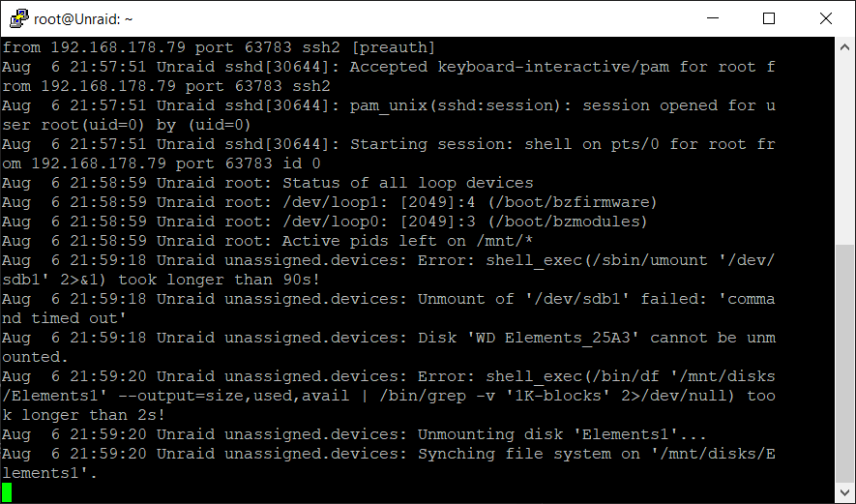The width and height of the screenshot is (856, 504).
Task: Click the 'Status of all loop devices' line
Action: tap(407, 183)
